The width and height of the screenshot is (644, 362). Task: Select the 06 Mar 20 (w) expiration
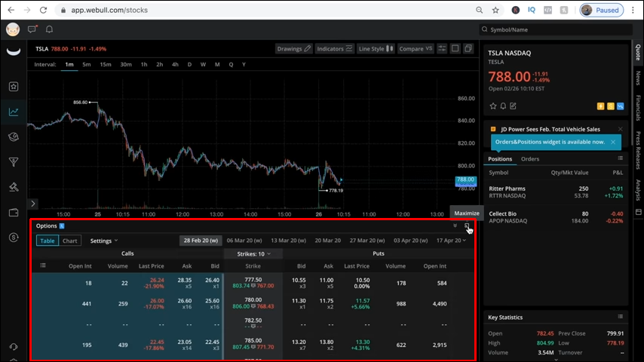tap(244, 241)
